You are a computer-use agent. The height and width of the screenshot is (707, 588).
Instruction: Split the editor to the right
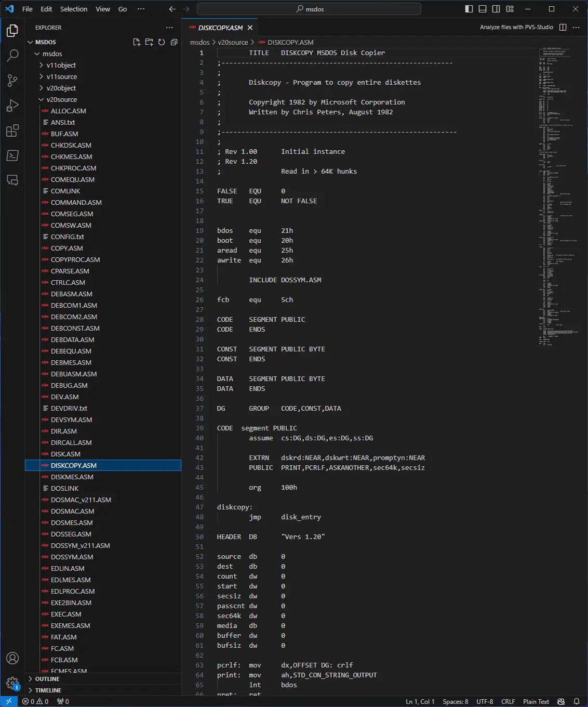tap(563, 27)
